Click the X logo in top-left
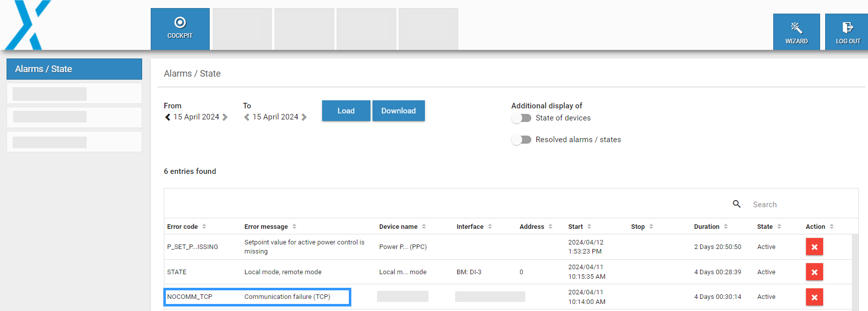 [29, 25]
